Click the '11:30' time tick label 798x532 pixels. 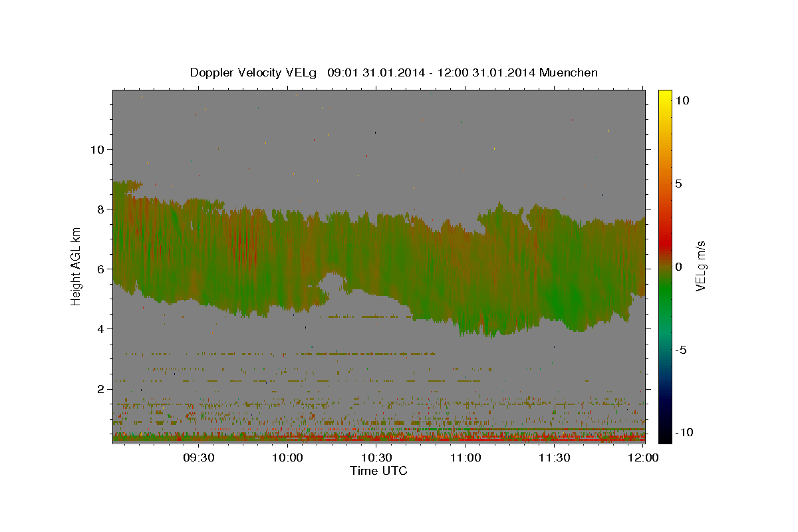coord(554,458)
